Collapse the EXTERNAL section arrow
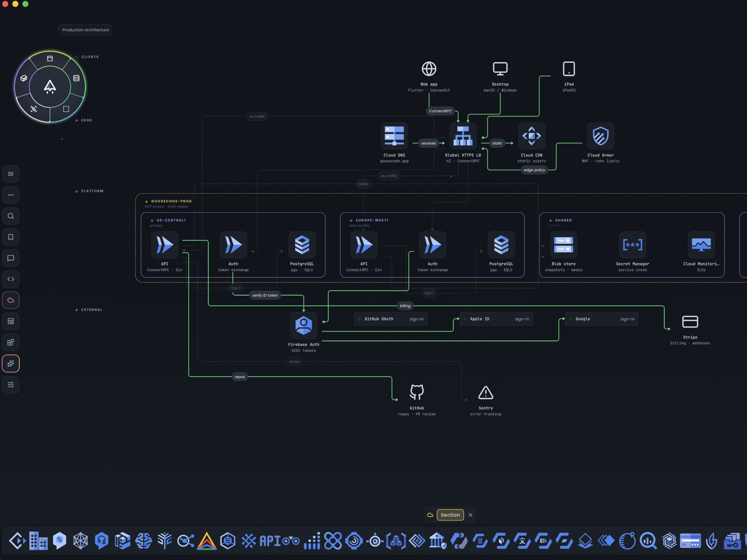This screenshot has width=747, height=560. pos(77,310)
